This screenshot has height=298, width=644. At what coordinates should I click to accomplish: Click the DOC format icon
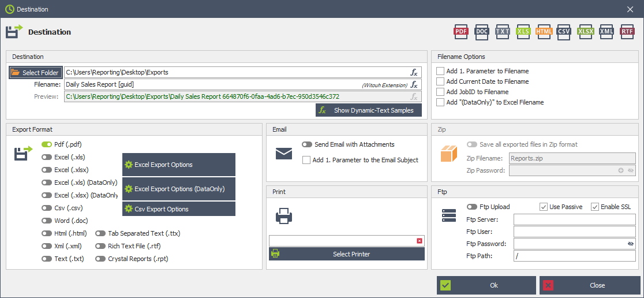[x=482, y=31]
